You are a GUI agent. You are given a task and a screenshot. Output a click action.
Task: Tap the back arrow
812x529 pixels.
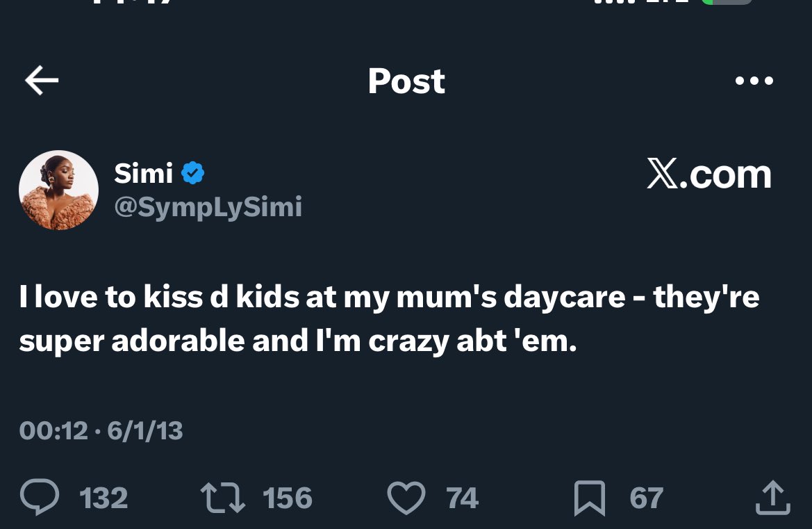[x=42, y=81]
